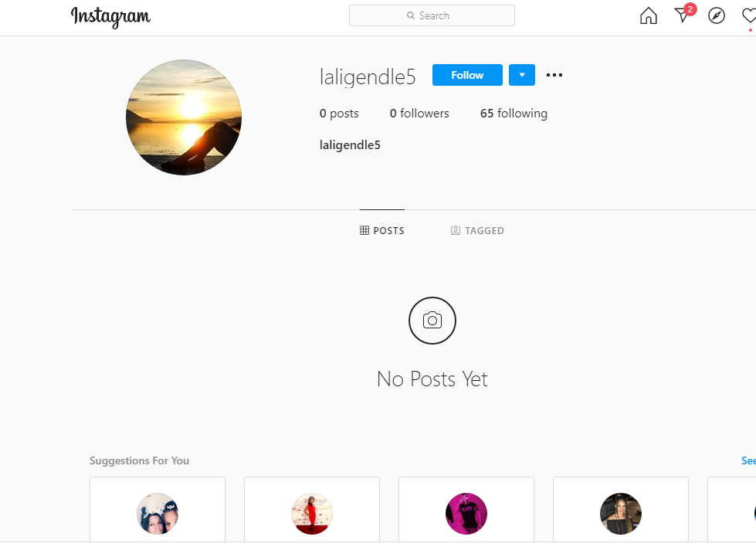Expand suggested accounts dropdown arrow beside Follow
This screenshot has height=547, width=756.
click(x=522, y=75)
